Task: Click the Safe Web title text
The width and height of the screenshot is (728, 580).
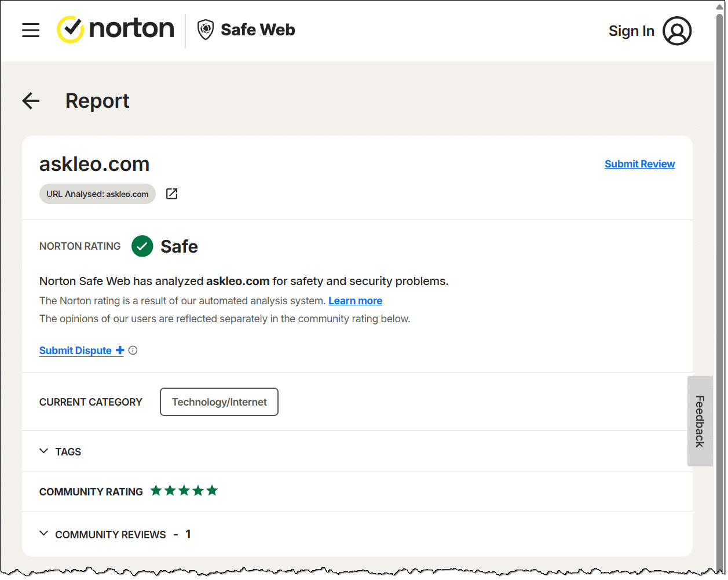Action: [258, 30]
